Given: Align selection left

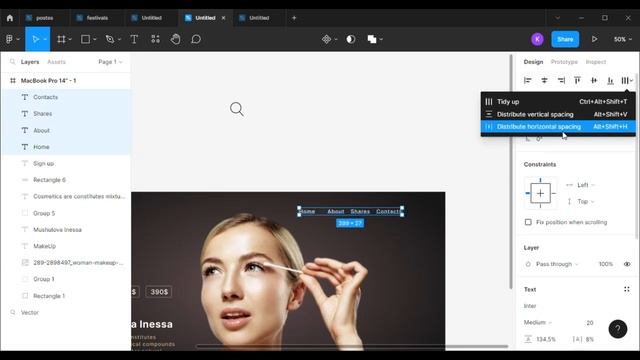Looking at the screenshot, I should click(528, 80).
